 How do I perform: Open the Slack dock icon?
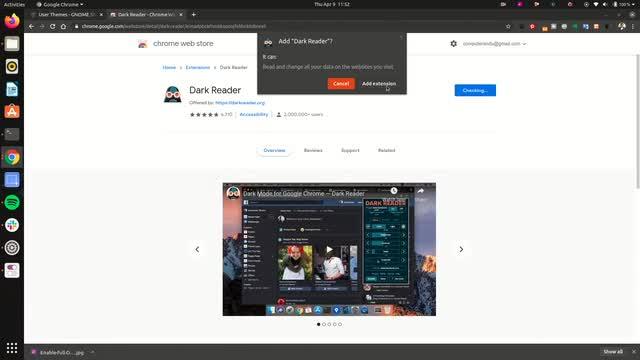(12, 225)
